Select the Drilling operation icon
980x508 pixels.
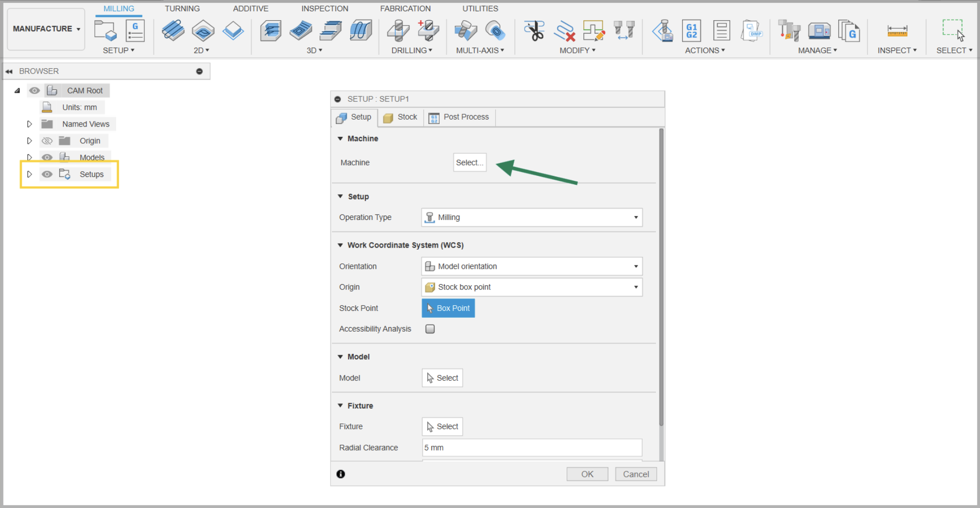click(x=399, y=31)
